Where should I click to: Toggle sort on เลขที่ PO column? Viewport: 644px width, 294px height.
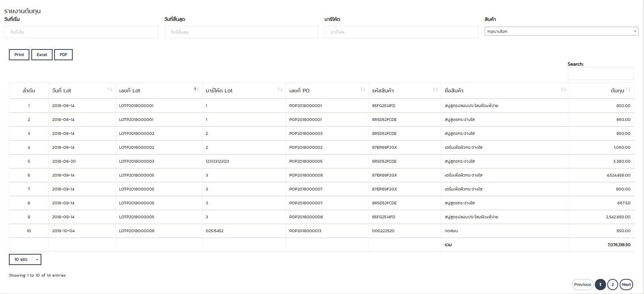(362, 90)
